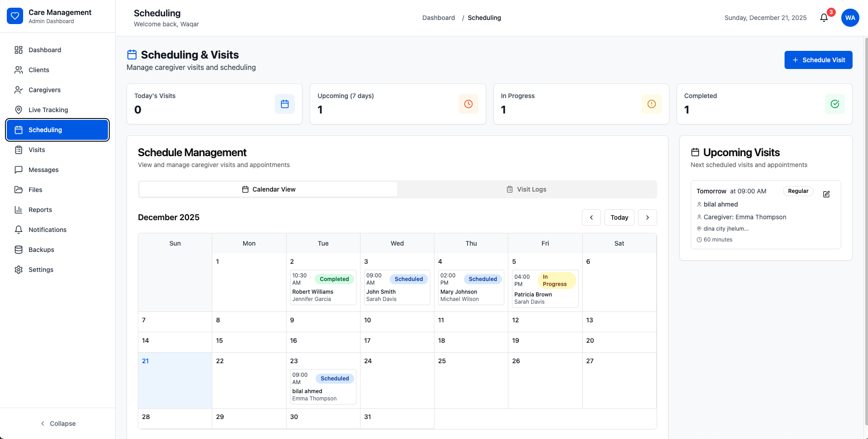Edit the upcoming visit with Emma Thompson
This screenshot has height=439, width=868.
826,194
